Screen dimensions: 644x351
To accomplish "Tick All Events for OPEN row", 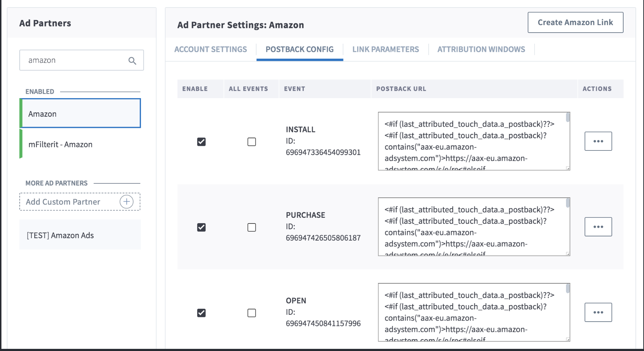I will click(x=252, y=313).
